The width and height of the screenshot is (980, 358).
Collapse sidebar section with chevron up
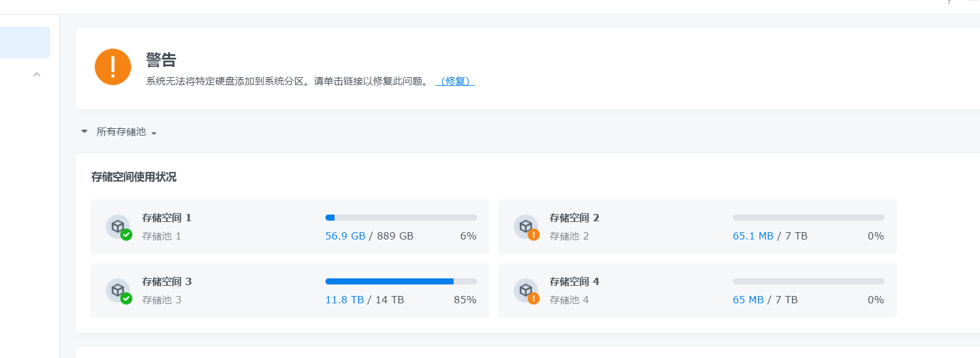(x=36, y=74)
